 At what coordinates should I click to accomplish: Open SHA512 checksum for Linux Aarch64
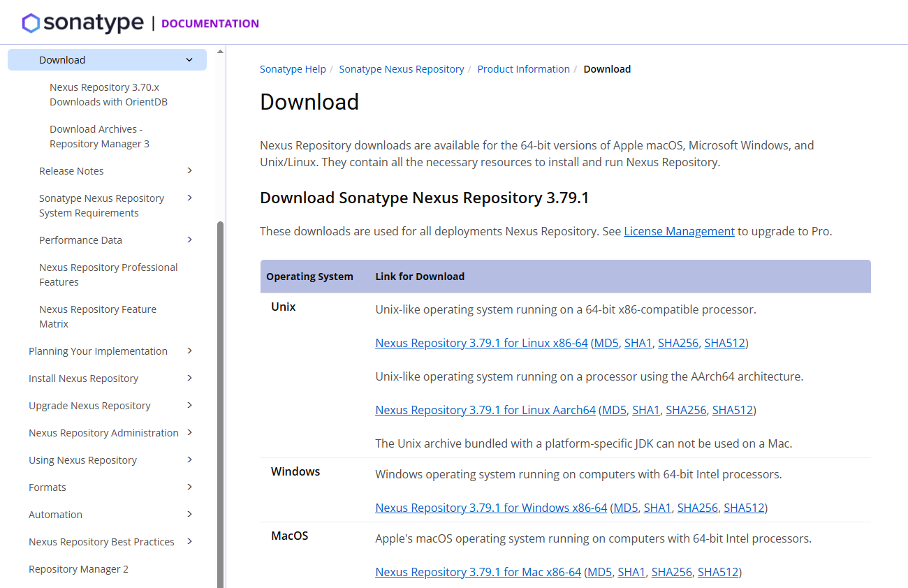(x=733, y=410)
